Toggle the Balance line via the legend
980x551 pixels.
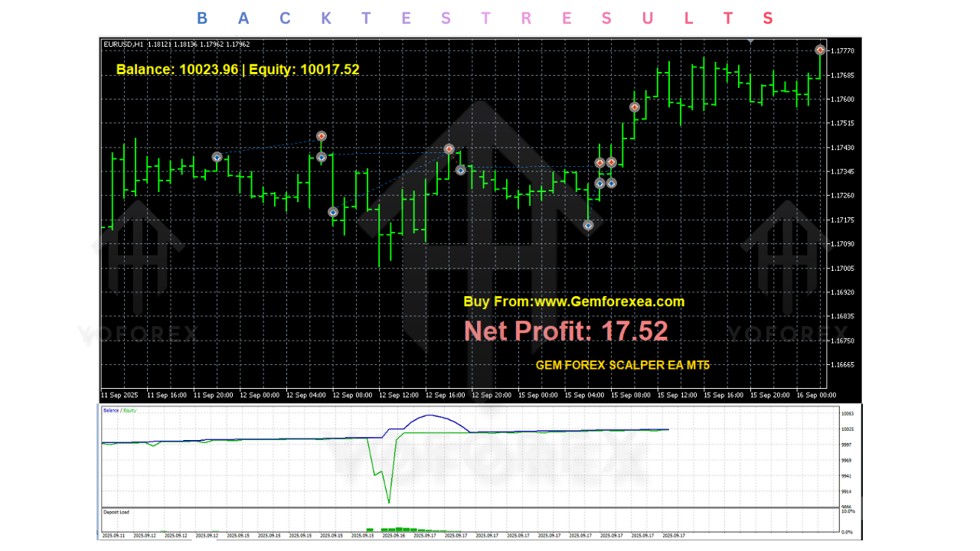pyautogui.click(x=109, y=410)
